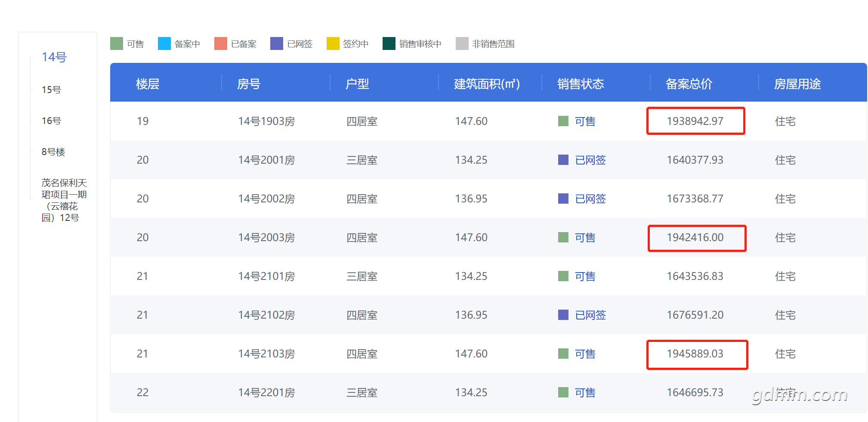Select room 14号2002房

[x=266, y=199]
